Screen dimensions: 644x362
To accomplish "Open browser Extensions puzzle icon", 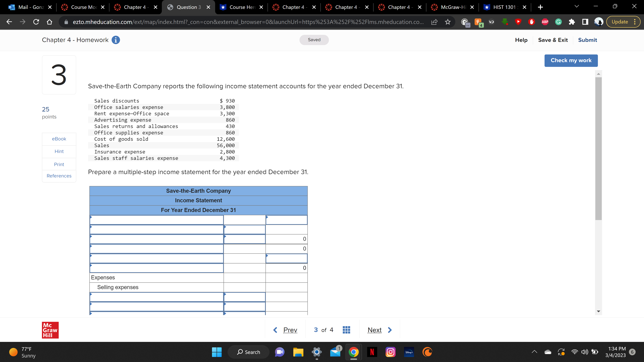I will coord(572,22).
